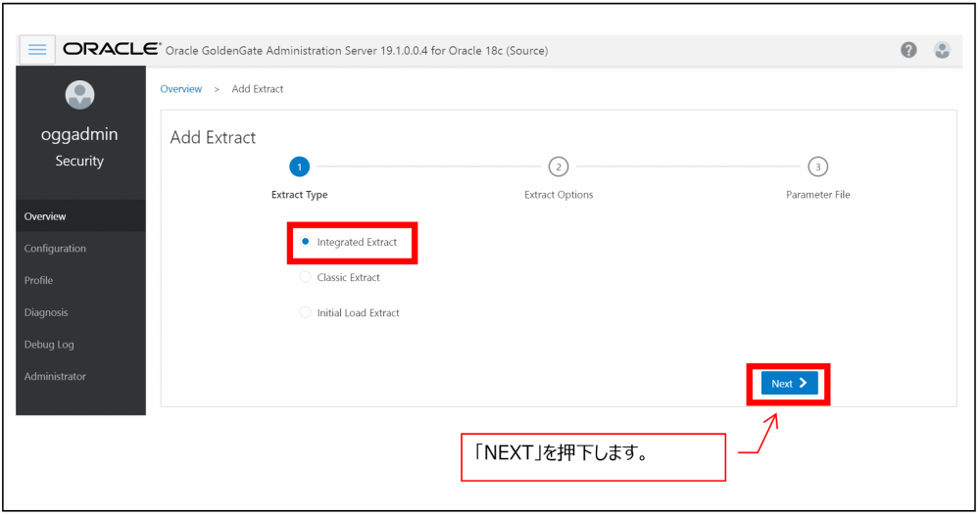Click the oggadmin avatar in sidebar

(x=80, y=95)
